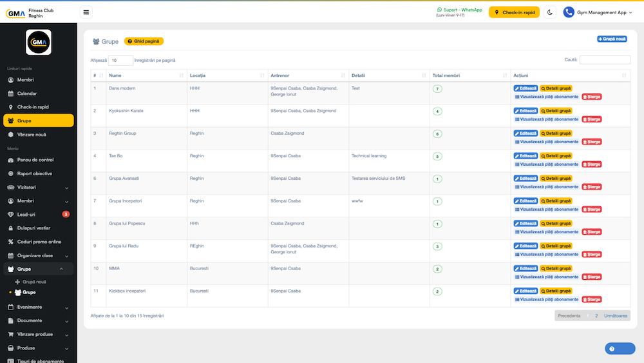Sort table by Locația column
The width and height of the screenshot is (644, 363).
[227, 75]
